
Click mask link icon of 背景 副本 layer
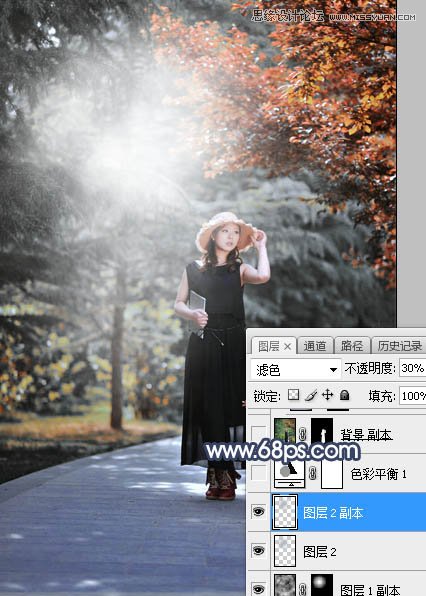[303, 433]
